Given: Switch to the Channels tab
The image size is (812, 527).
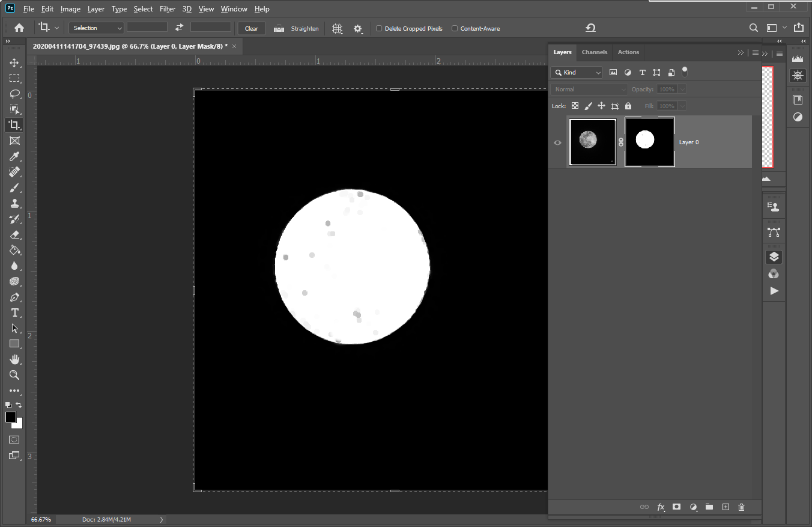Looking at the screenshot, I should point(595,52).
